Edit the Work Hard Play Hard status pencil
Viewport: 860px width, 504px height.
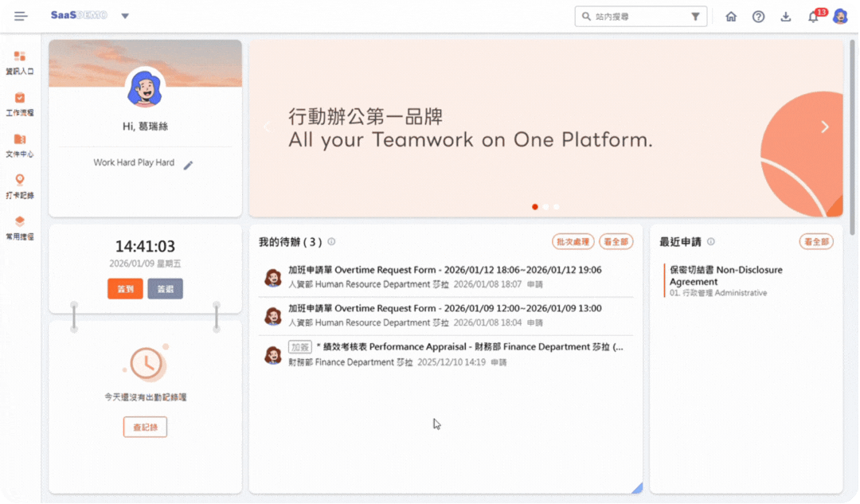[x=188, y=166]
